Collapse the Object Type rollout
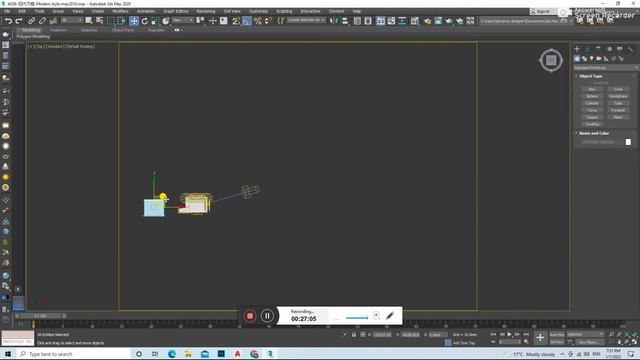The width and height of the screenshot is (640, 360). pos(591,76)
